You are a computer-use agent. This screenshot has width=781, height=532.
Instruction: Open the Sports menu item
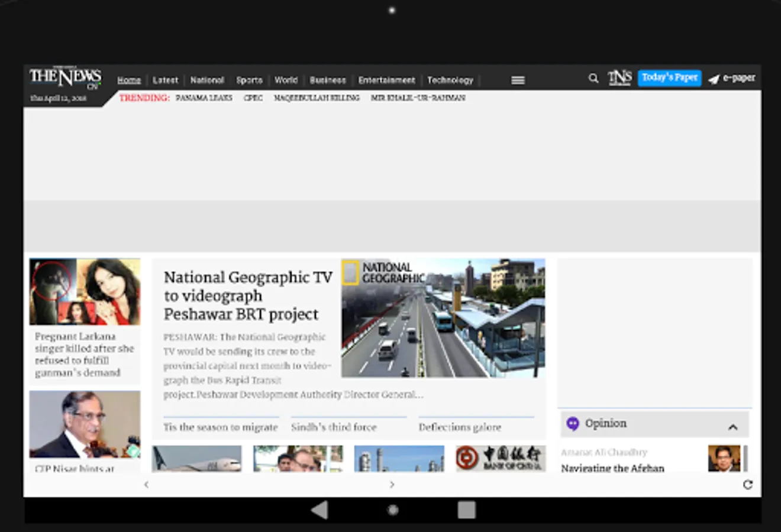249,80
